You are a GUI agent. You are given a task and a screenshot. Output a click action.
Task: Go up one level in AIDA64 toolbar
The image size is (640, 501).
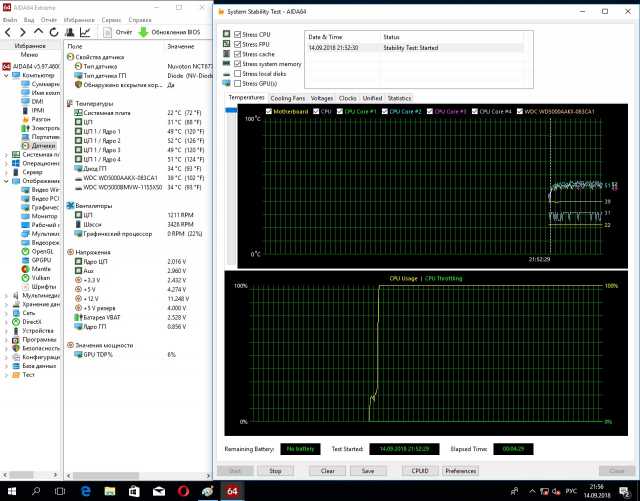click(x=38, y=31)
